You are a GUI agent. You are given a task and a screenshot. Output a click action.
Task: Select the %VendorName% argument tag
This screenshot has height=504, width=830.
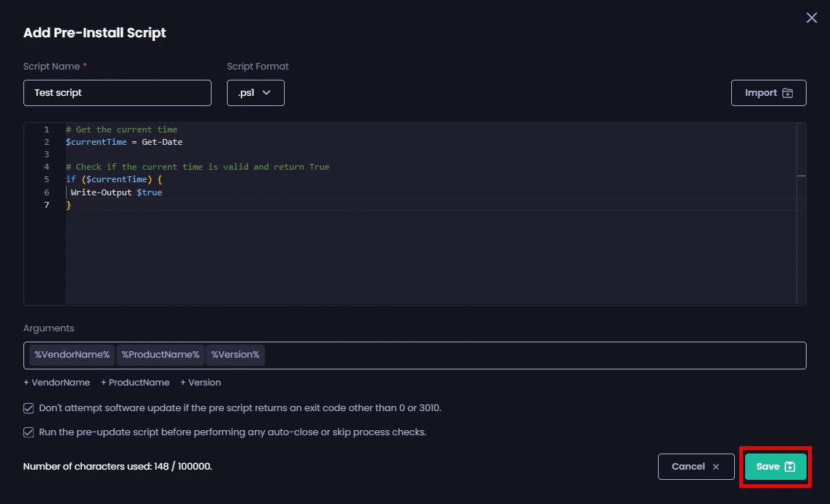click(x=72, y=355)
